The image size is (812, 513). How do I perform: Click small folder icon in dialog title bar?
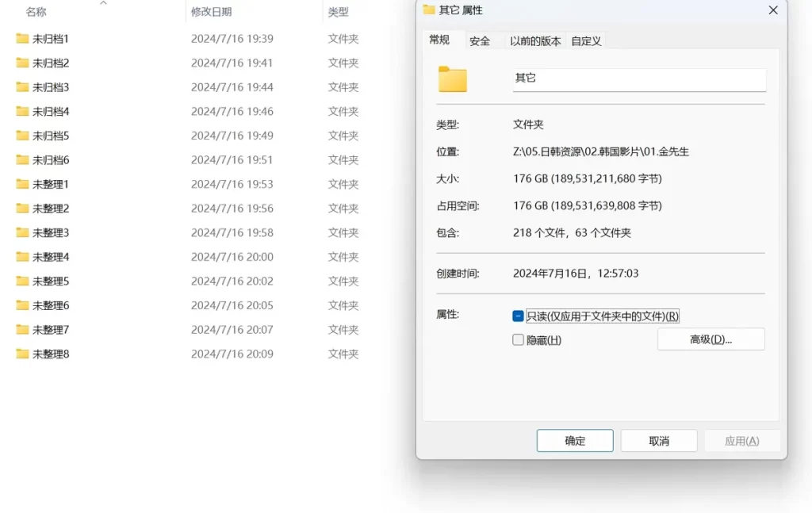click(x=429, y=10)
